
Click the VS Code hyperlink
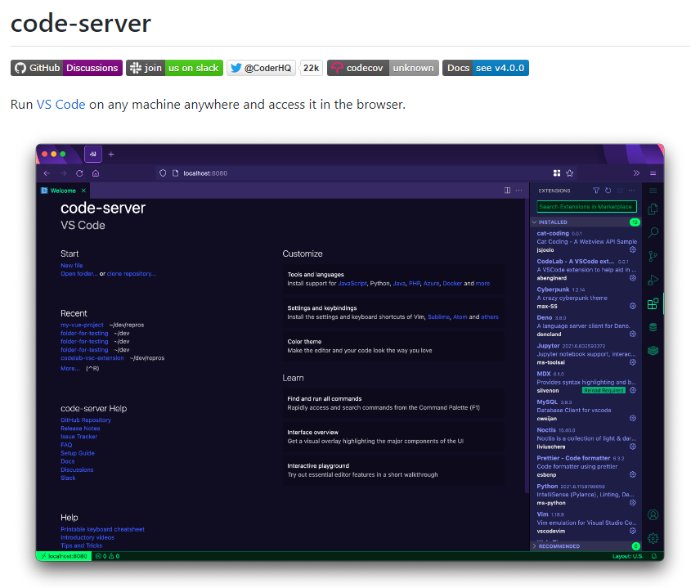61,105
